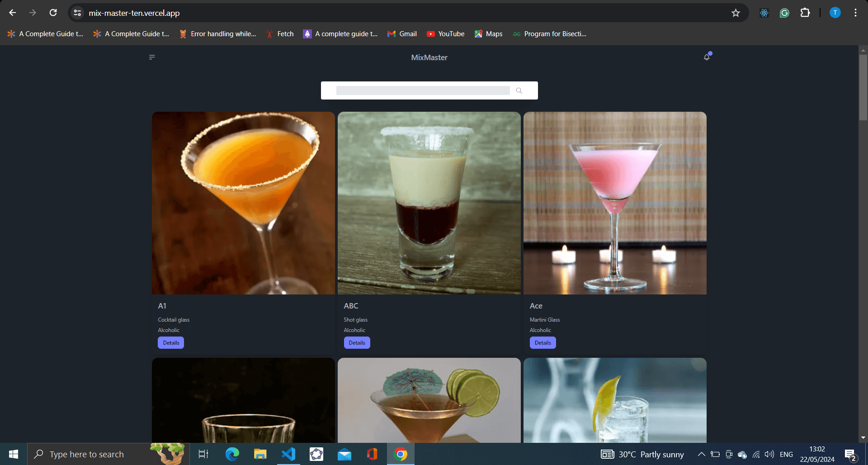Open Visual Studio Code from taskbar

coord(288,454)
